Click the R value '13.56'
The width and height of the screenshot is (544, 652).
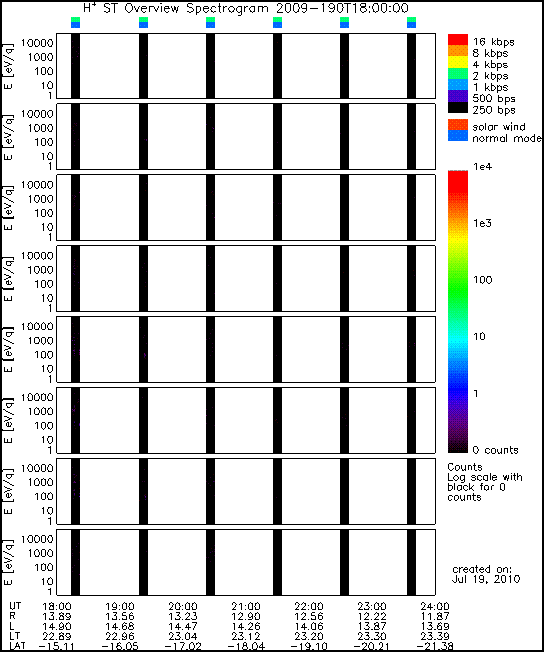tap(120, 617)
